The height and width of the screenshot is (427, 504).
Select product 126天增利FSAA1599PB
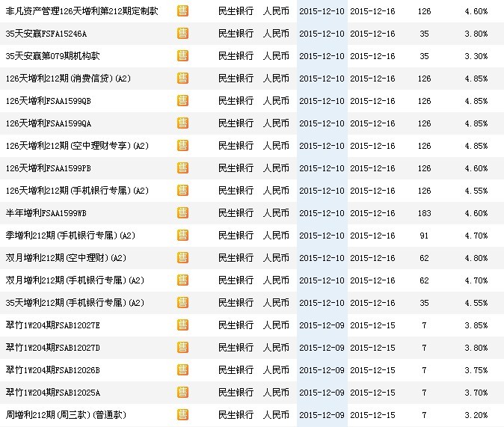click(48, 168)
